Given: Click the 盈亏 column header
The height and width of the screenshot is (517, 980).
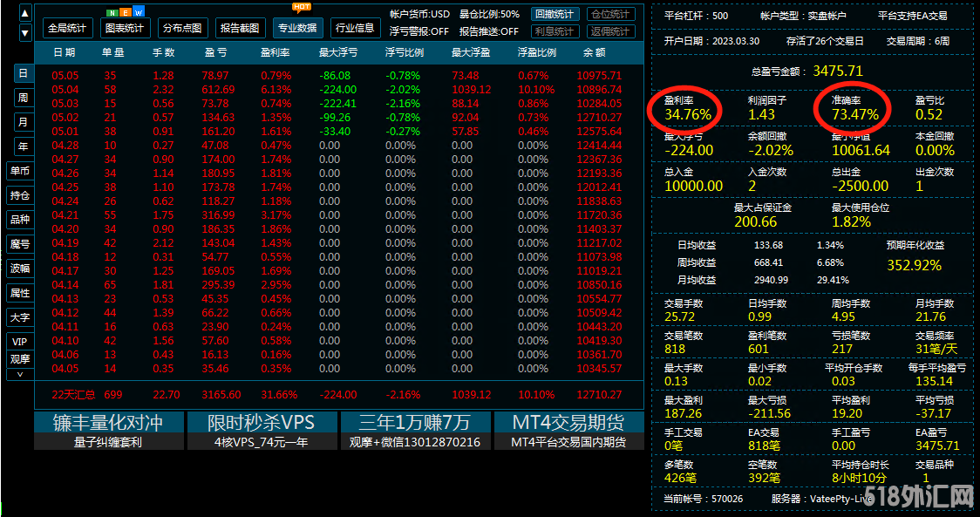Looking at the screenshot, I should (215, 53).
